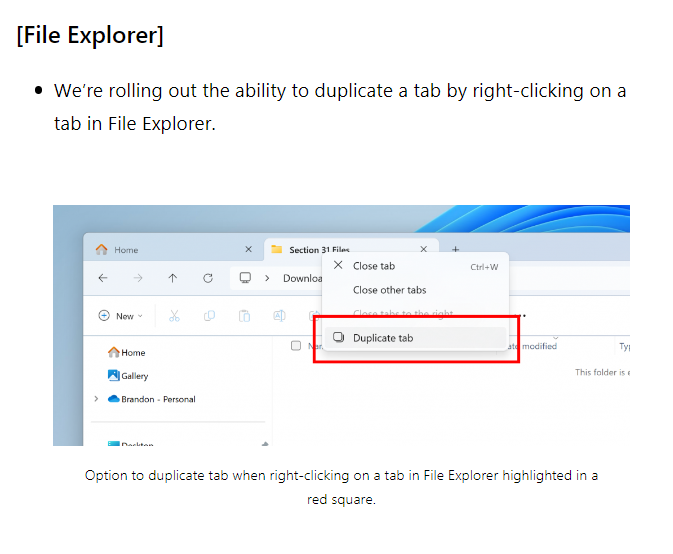Click the Cut scissors icon
This screenshot has height=554, width=673.
pyautogui.click(x=174, y=316)
